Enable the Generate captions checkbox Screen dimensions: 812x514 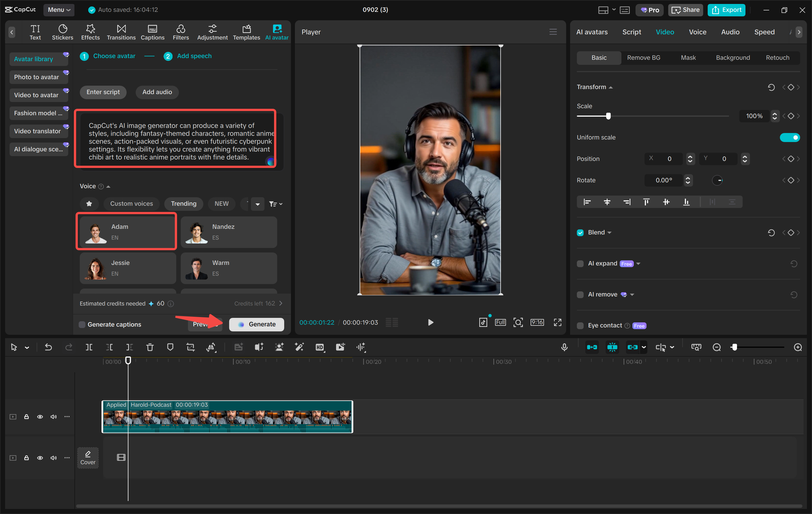pyautogui.click(x=82, y=324)
